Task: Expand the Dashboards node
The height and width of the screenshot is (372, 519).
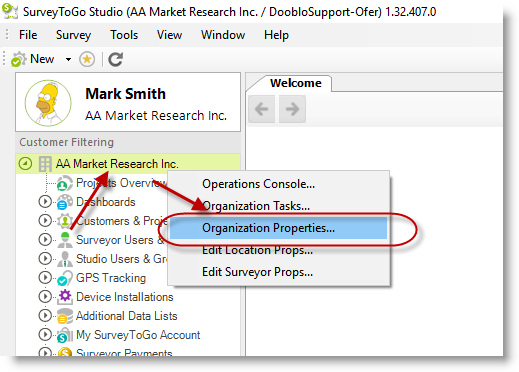Action: click(45, 202)
